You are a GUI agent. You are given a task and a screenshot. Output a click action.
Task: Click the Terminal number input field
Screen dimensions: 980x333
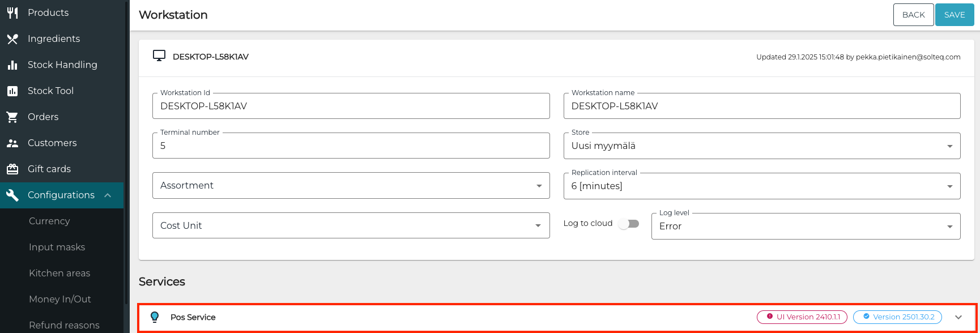click(351, 146)
